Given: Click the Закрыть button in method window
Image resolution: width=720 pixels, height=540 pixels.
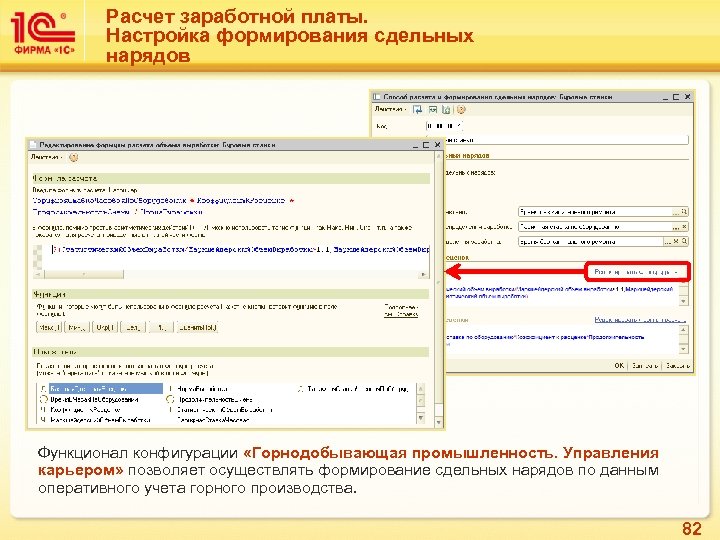Looking at the screenshot, I should tap(678, 366).
